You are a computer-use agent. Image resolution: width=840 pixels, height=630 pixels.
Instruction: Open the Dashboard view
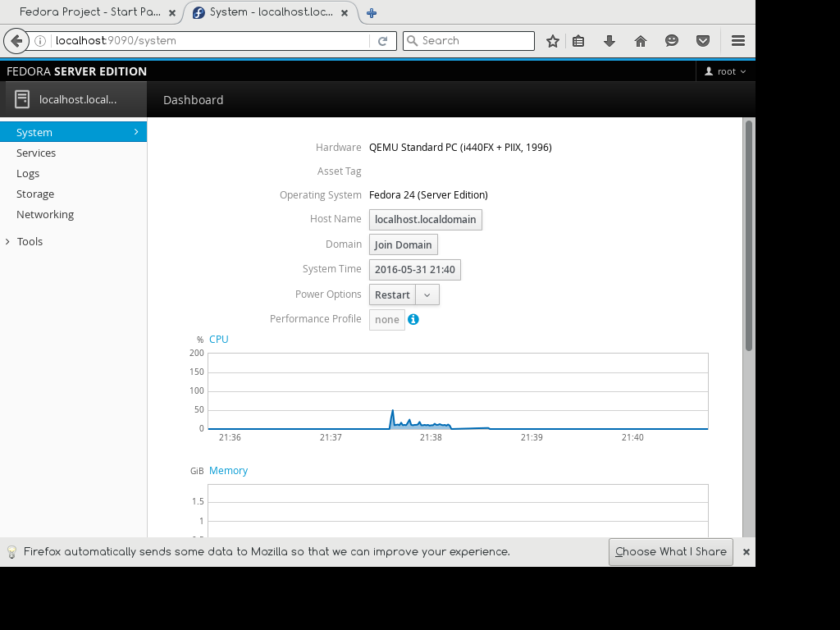tap(194, 100)
